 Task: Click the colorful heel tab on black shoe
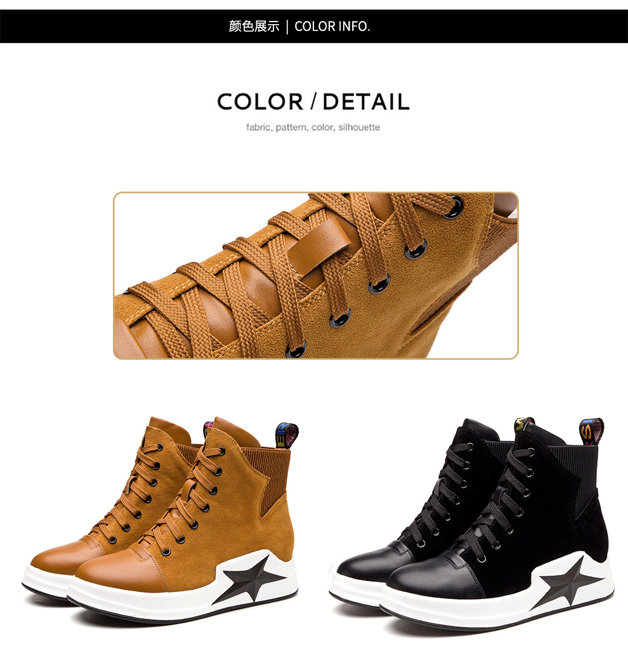pos(592,432)
